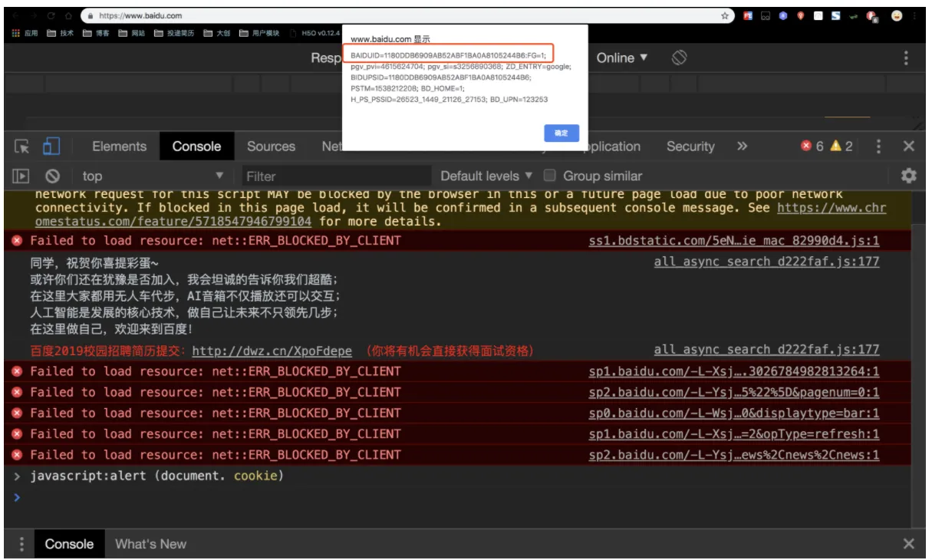Open the What's New drawer tab

(150, 544)
